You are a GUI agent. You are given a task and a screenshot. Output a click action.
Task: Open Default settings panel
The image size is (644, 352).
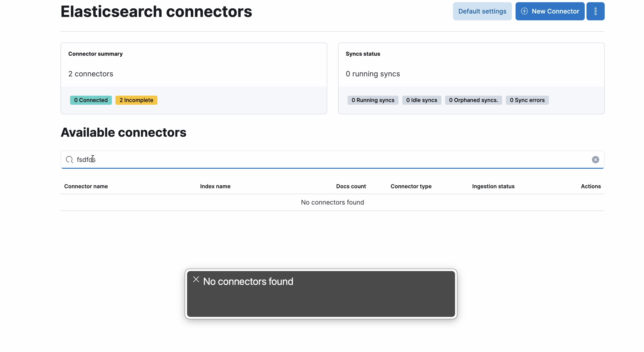tap(482, 11)
